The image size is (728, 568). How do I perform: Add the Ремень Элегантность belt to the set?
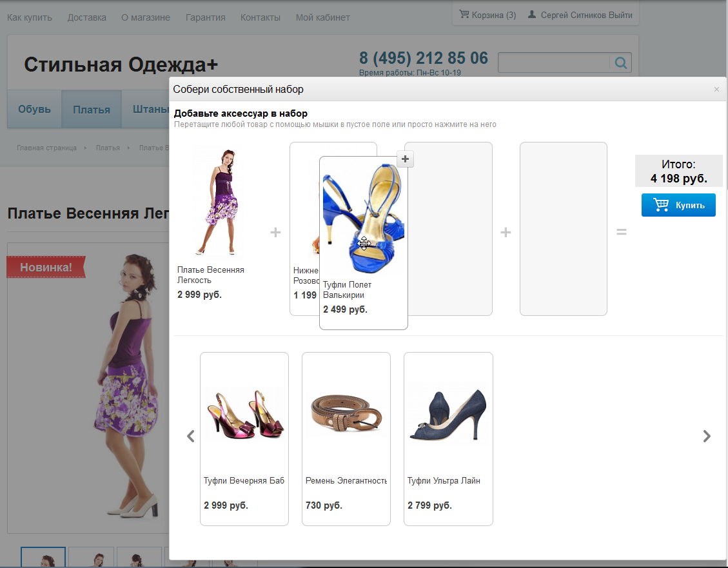click(x=346, y=438)
